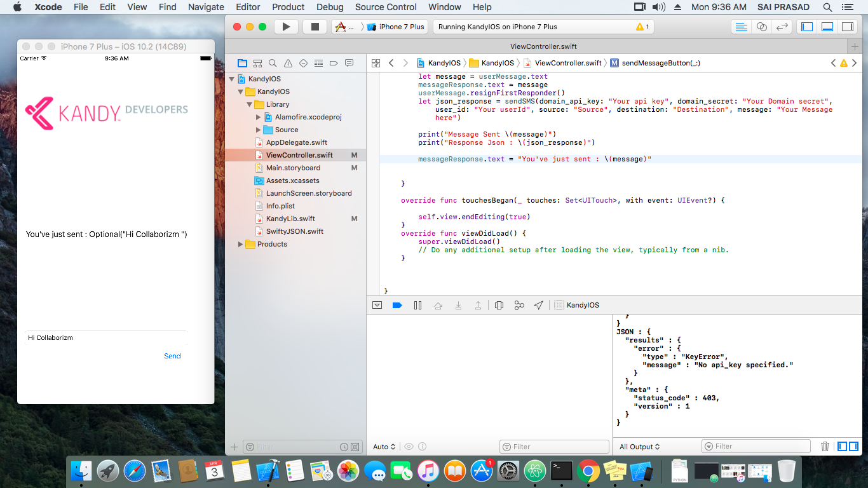Click the step out debug button
The height and width of the screenshot is (488, 868).
(x=478, y=305)
